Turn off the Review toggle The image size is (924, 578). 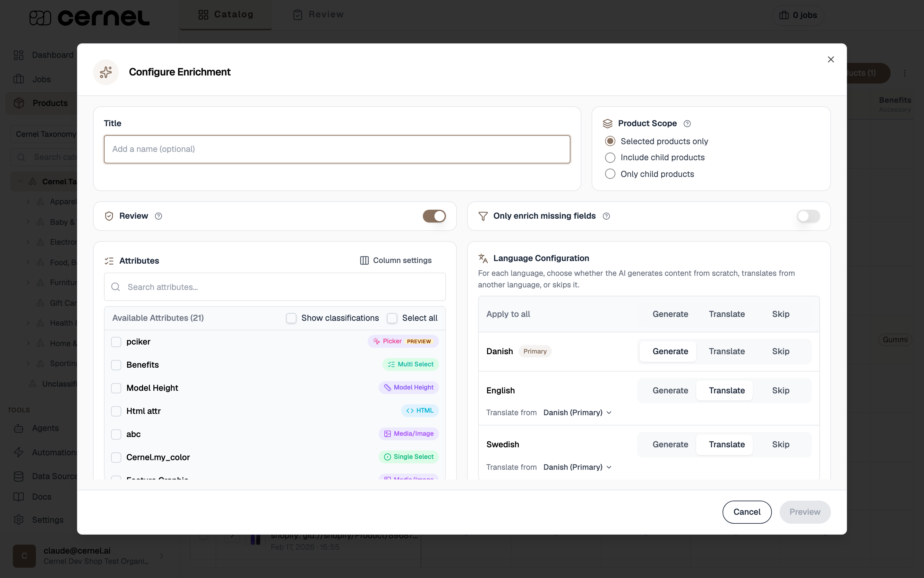click(434, 216)
